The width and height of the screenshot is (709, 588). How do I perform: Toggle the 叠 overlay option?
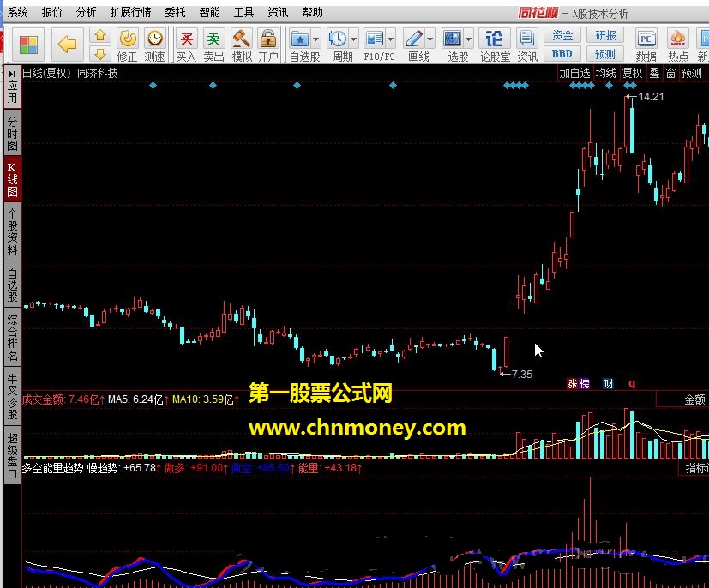(x=654, y=73)
